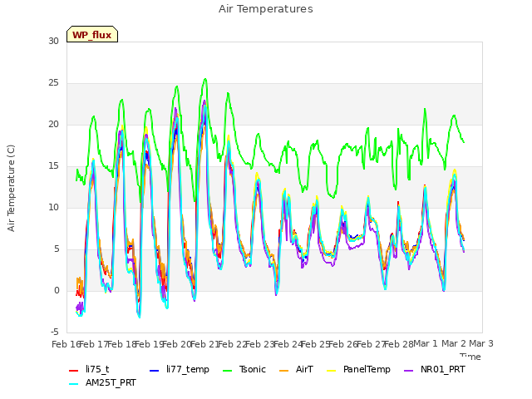532x399 pixels.
Task: Click the green Tsonic legend marker
Action: (x=227, y=371)
